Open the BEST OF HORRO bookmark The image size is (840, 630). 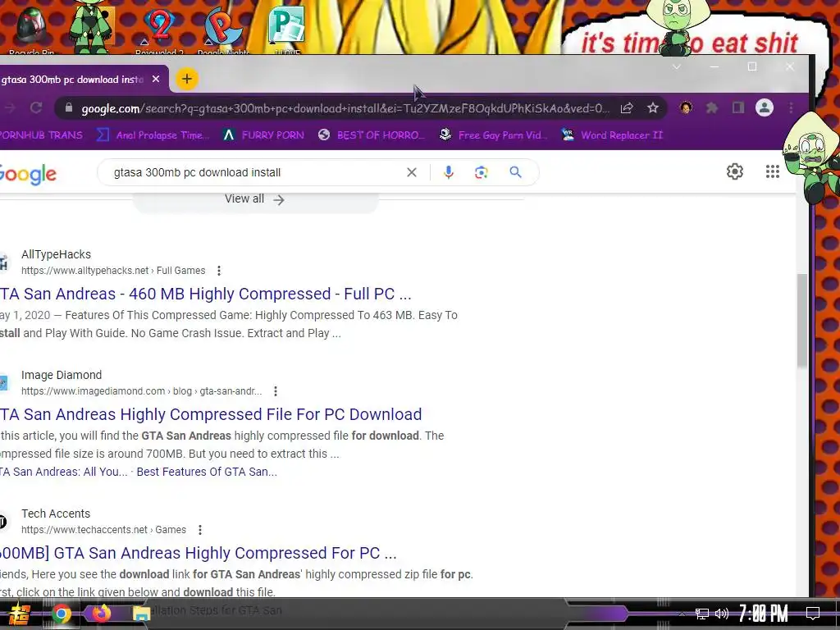tap(372, 135)
